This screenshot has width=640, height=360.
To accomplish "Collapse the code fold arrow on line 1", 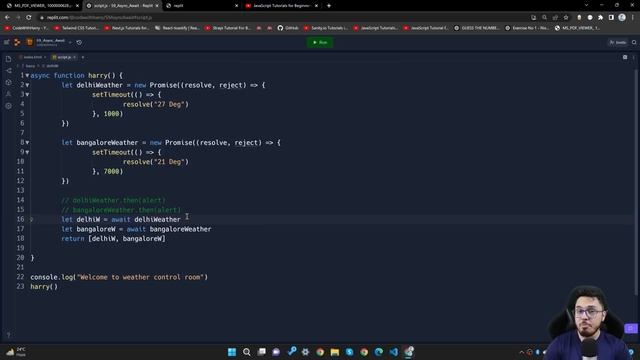I will tap(27, 76).
